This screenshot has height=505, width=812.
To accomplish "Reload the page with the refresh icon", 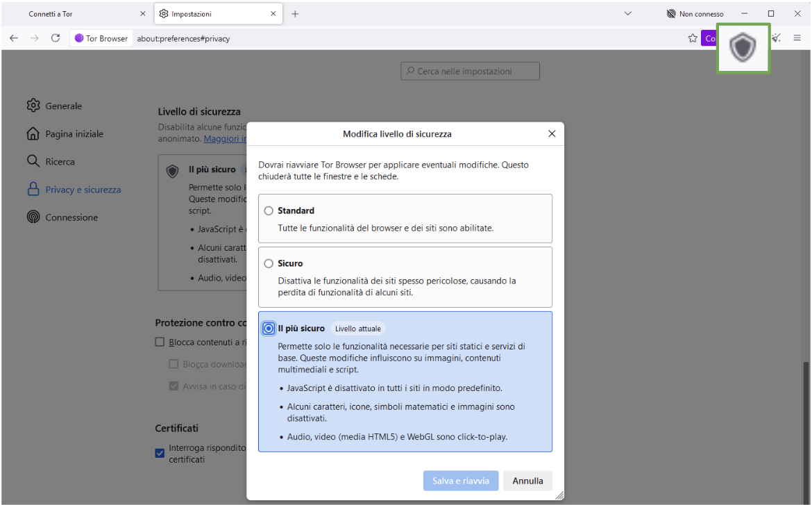I will click(x=56, y=38).
